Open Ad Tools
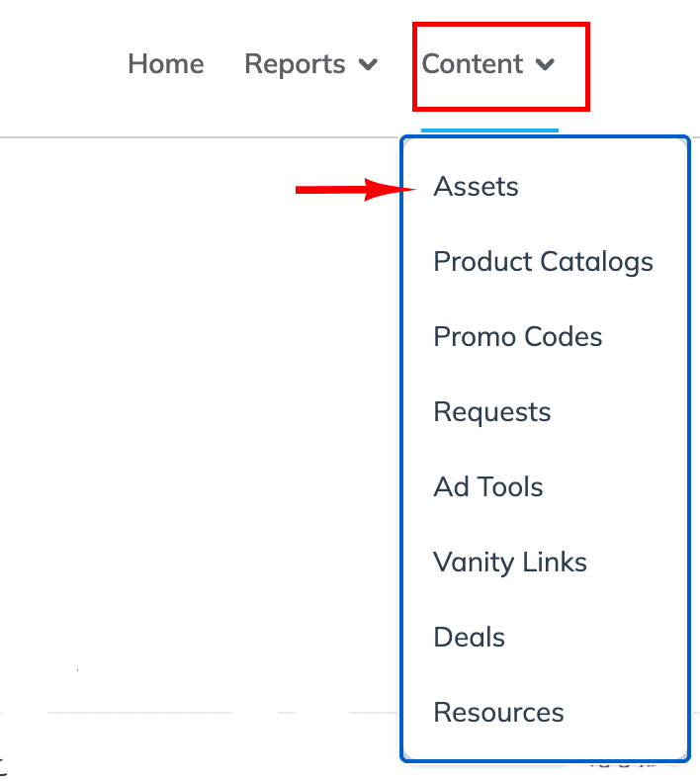 (487, 487)
